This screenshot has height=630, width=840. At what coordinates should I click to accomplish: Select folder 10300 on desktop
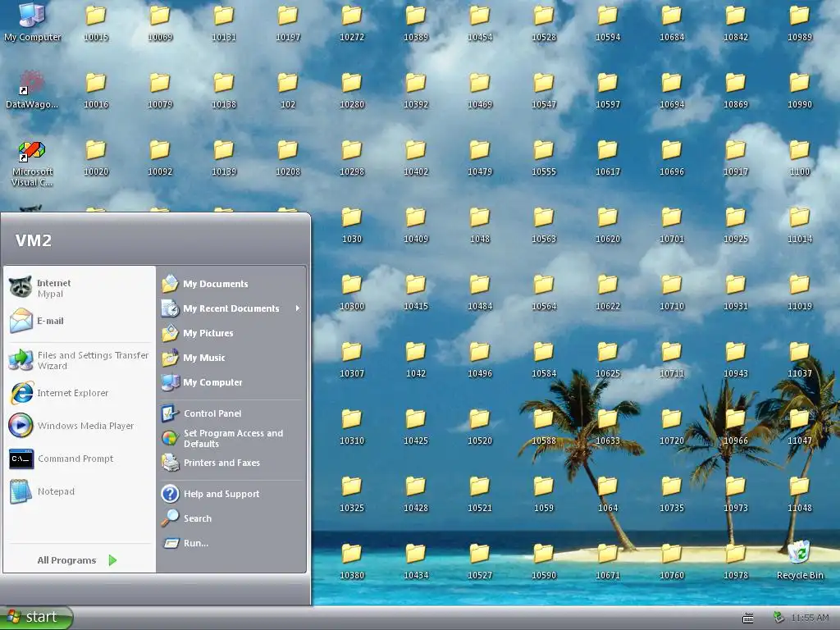pos(352,292)
